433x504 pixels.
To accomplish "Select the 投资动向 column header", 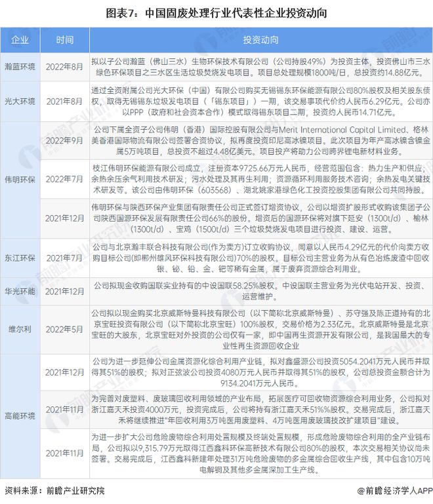I will pyautogui.click(x=261, y=40).
